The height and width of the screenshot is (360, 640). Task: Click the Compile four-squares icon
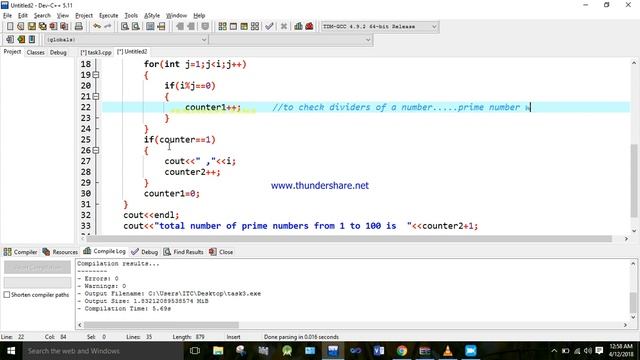tap(222, 27)
